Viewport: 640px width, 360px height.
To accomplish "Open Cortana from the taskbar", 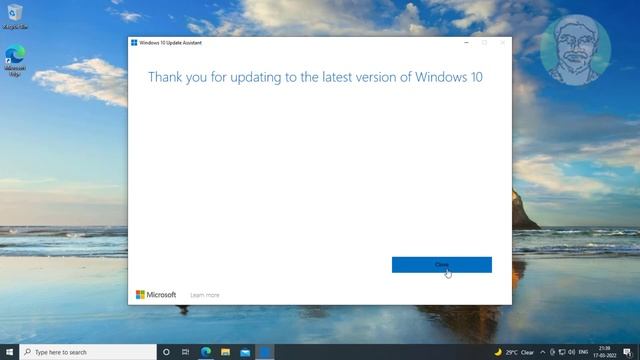I will [x=166, y=352].
